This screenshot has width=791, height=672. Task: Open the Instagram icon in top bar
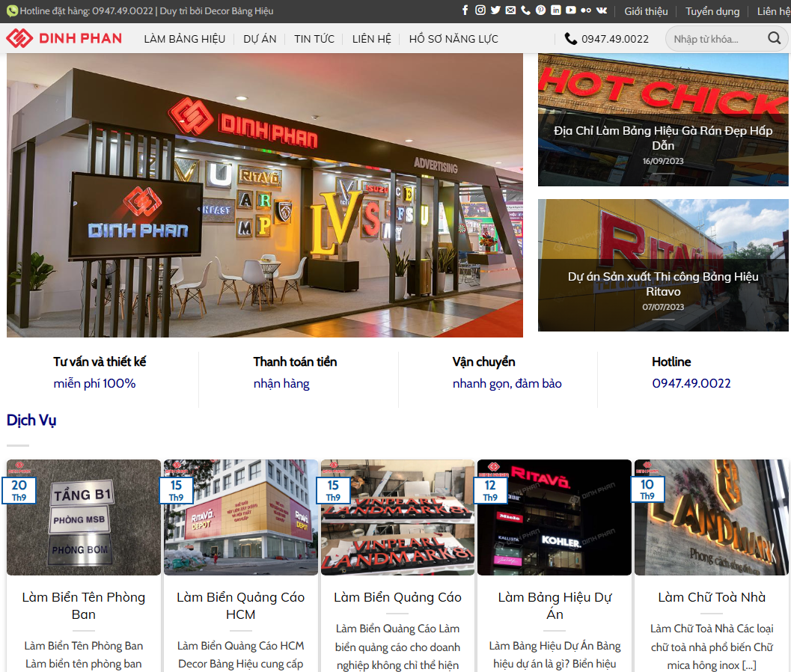coord(480,10)
